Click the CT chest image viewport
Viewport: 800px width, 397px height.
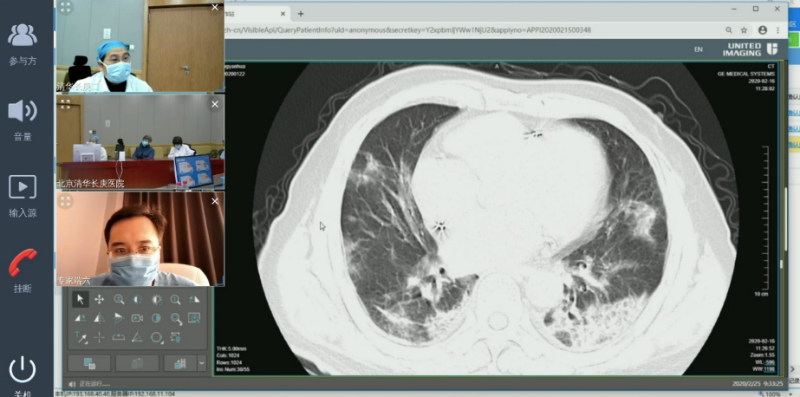click(496, 218)
